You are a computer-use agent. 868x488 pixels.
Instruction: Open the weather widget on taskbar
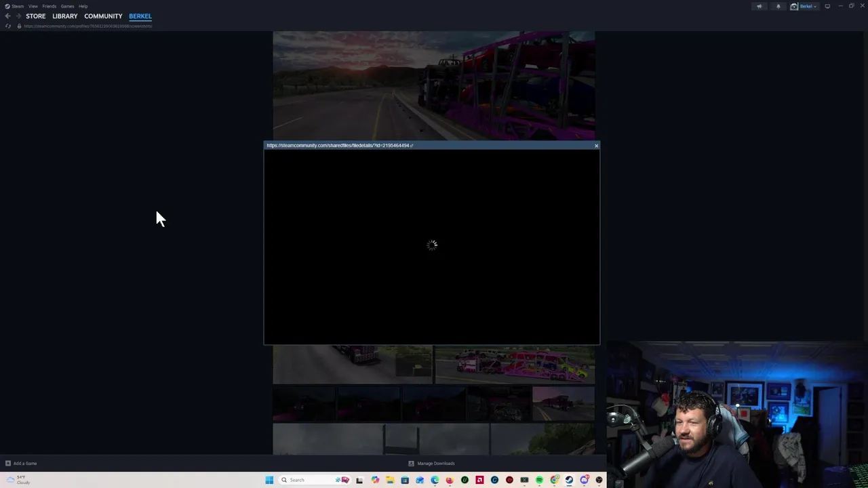18,480
